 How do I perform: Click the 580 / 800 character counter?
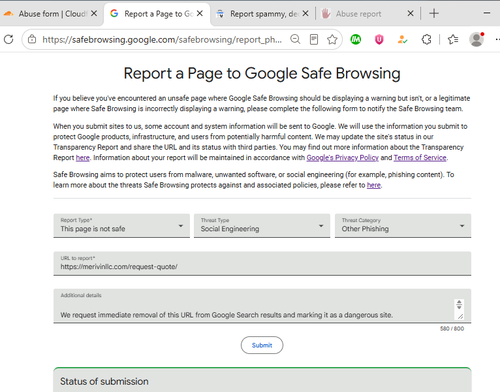click(452, 329)
